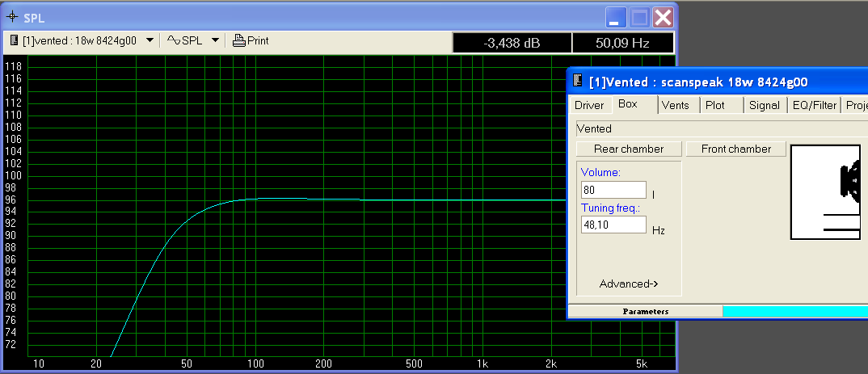
Task: Open the enclosure selector dropdown arrow
Action: [150, 40]
